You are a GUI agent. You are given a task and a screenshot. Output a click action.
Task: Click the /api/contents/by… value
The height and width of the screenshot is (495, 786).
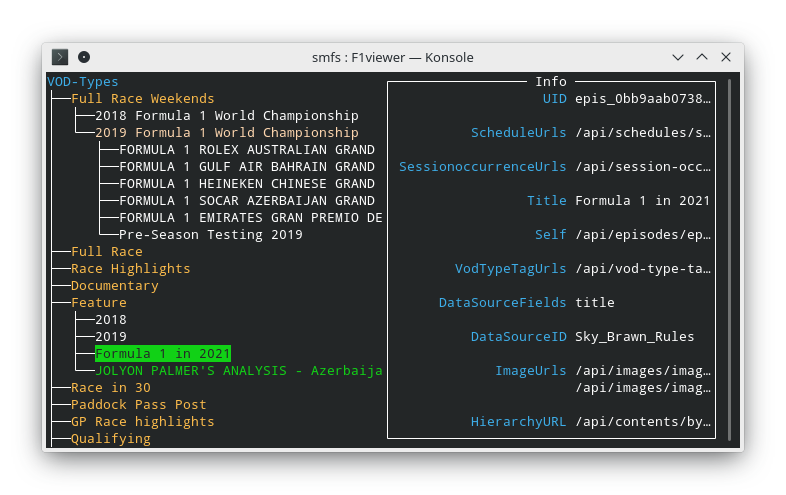(643, 422)
